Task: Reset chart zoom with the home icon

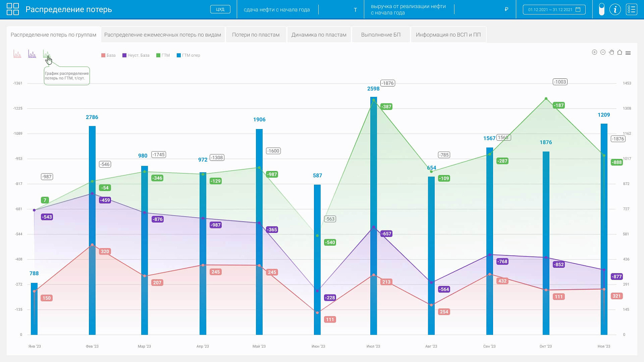Action: [620, 52]
